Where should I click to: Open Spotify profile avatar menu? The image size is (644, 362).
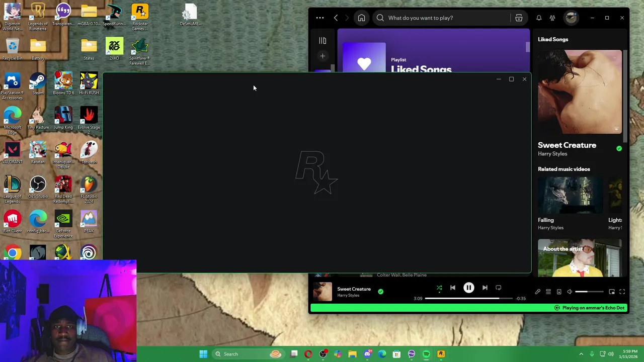[x=571, y=18]
